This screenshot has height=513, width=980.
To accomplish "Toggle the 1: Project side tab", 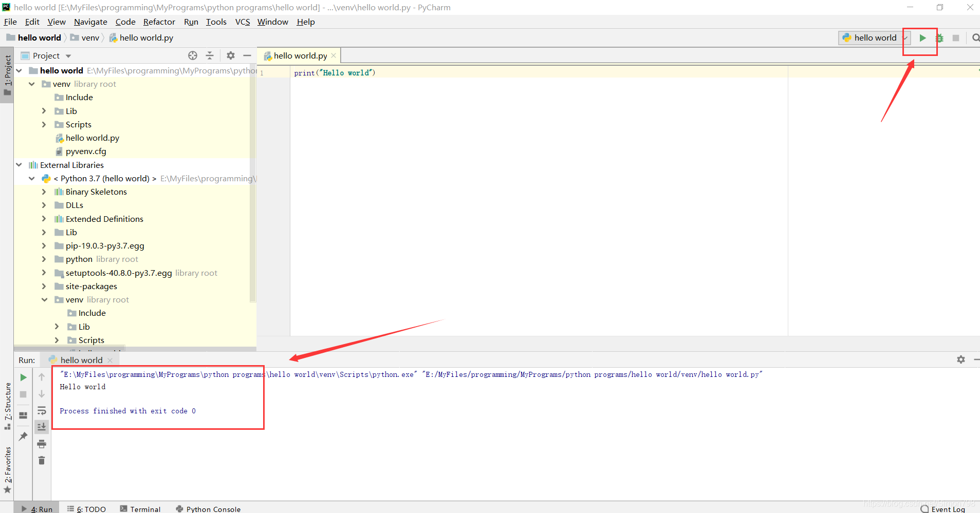I will [x=7, y=76].
